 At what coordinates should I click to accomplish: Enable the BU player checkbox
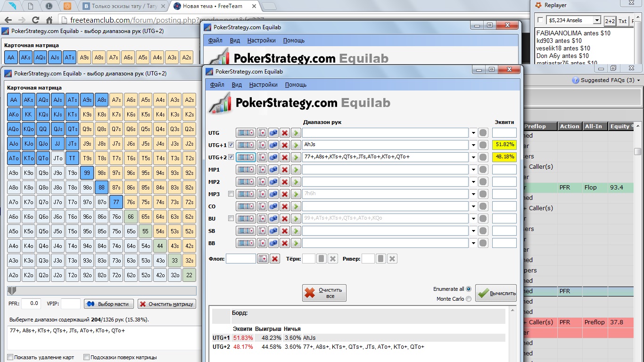tap(231, 218)
